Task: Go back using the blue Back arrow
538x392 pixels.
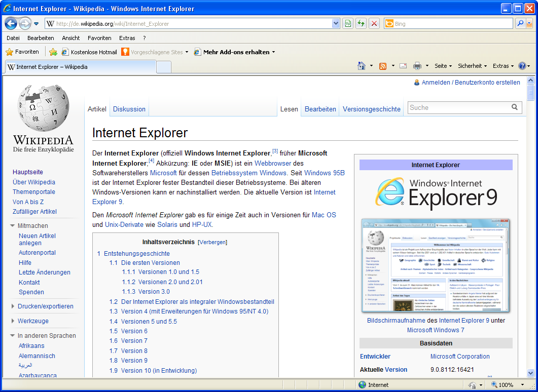Action: 11,24
